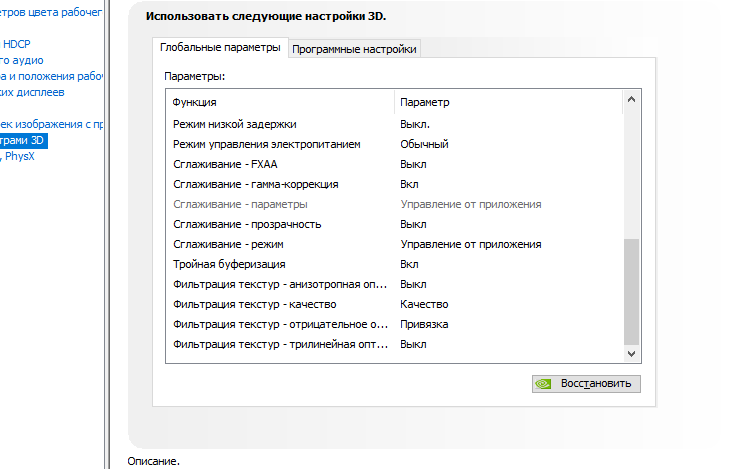The width and height of the screenshot is (730, 469).
Task: Click the Обычный power mode value
Action: [424, 144]
